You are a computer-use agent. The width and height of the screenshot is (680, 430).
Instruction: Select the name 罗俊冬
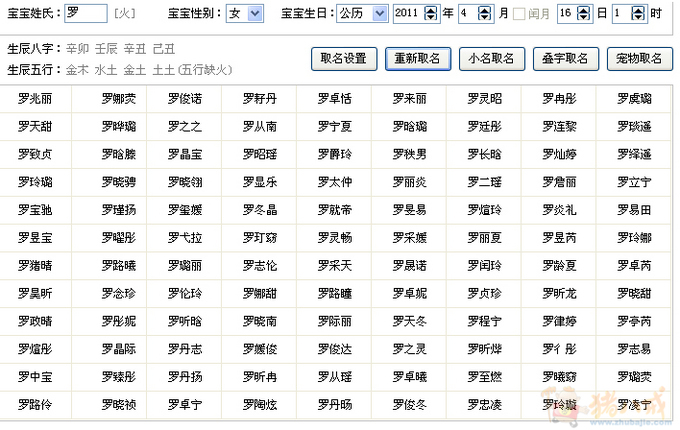pos(409,405)
